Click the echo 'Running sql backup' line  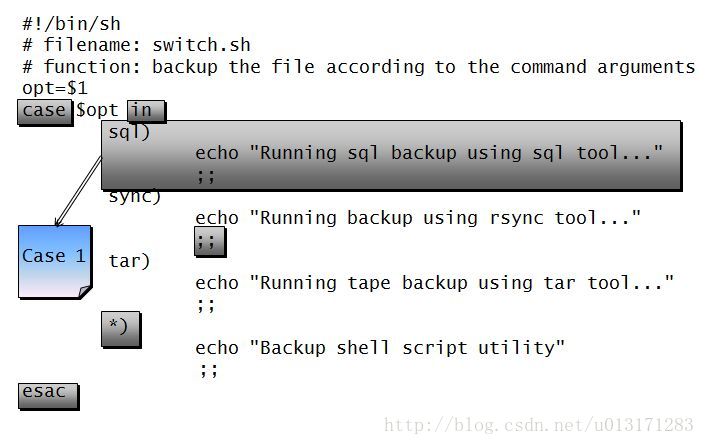click(429, 153)
